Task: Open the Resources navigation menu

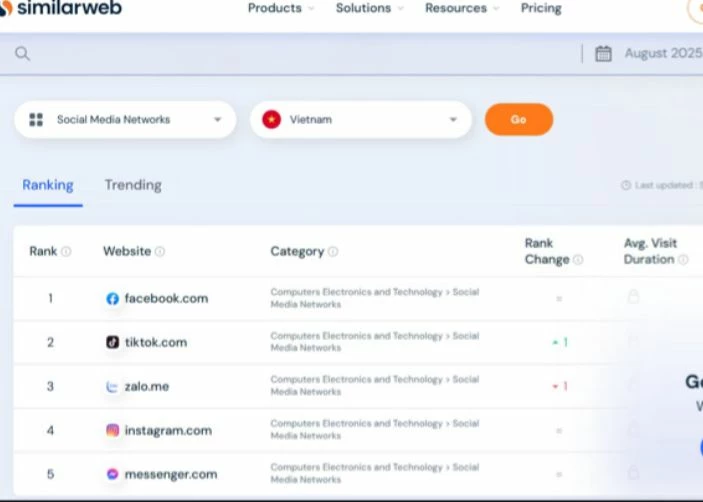Action: (x=461, y=8)
